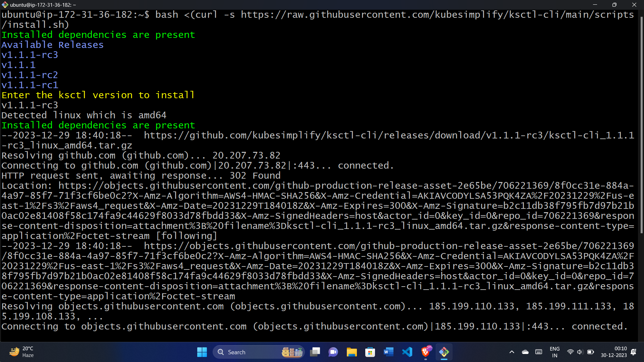Viewport: 644px width, 362px height.
Task: Click the 'Resolving github.com' output line
Action: 141,156
